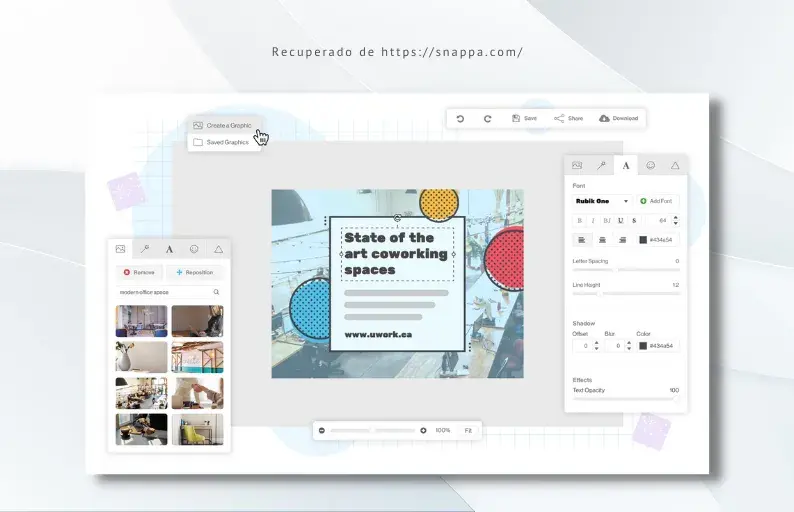Image resolution: width=794 pixels, height=512 pixels.
Task: Align text left
Action: [582, 240]
